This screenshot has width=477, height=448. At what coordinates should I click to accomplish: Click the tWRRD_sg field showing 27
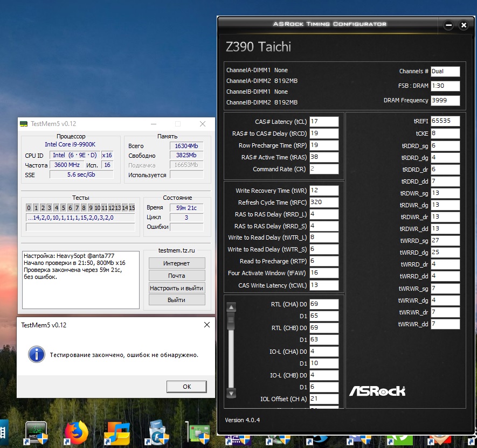[x=445, y=241]
